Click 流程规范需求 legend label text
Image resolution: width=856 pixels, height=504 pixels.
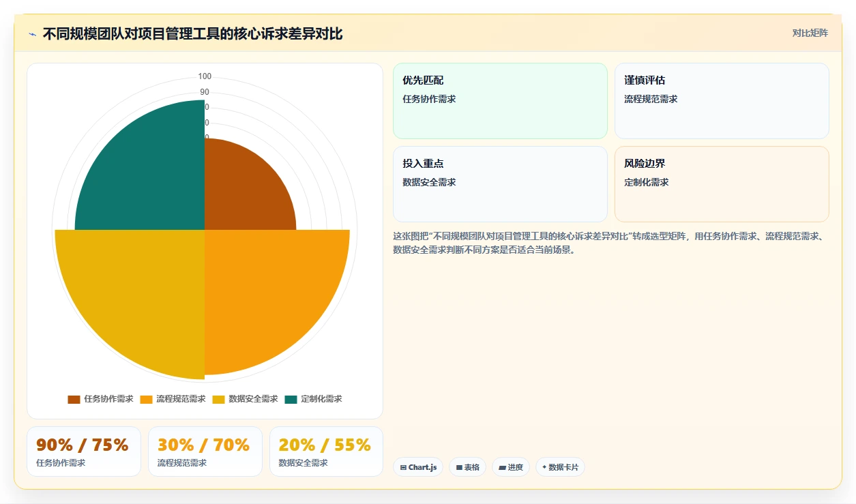(x=181, y=399)
